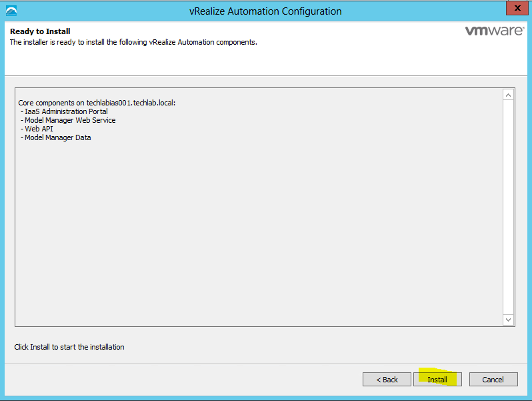Image resolution: width=532 pixels, height=401 pixels.
Task: Click the 'Ready to Install' heading
Action: coord(40,31)
